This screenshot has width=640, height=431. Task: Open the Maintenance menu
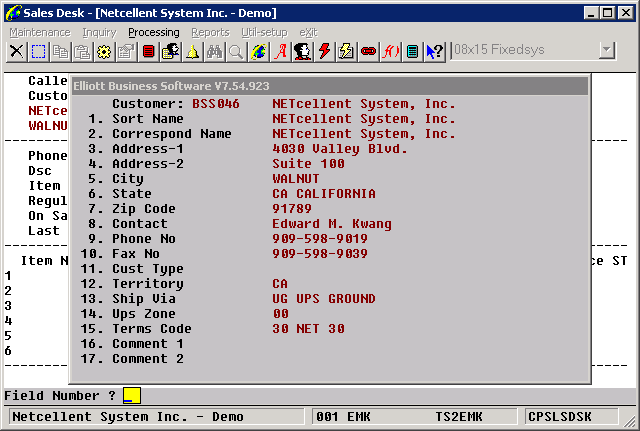click(x=40, y=32)
